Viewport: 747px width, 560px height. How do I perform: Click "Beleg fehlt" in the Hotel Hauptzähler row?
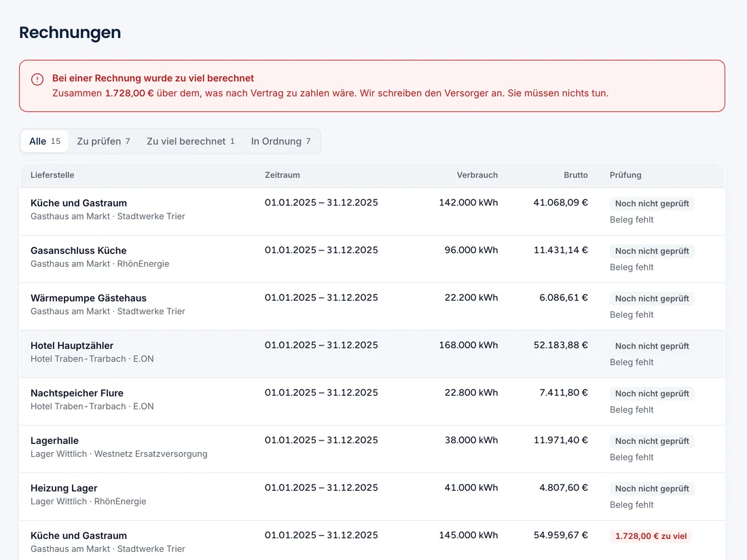[x=632, y=362]
